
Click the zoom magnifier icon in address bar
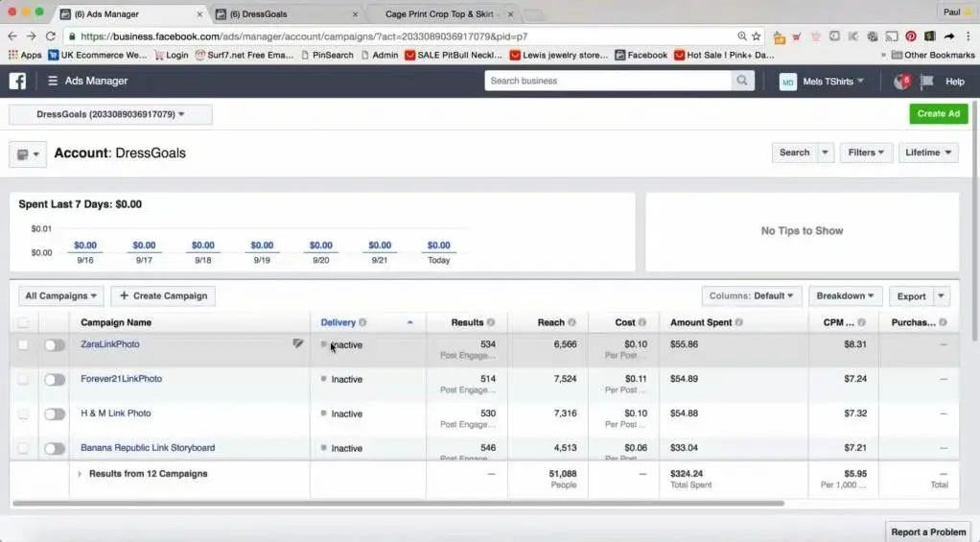coord(742,36)
